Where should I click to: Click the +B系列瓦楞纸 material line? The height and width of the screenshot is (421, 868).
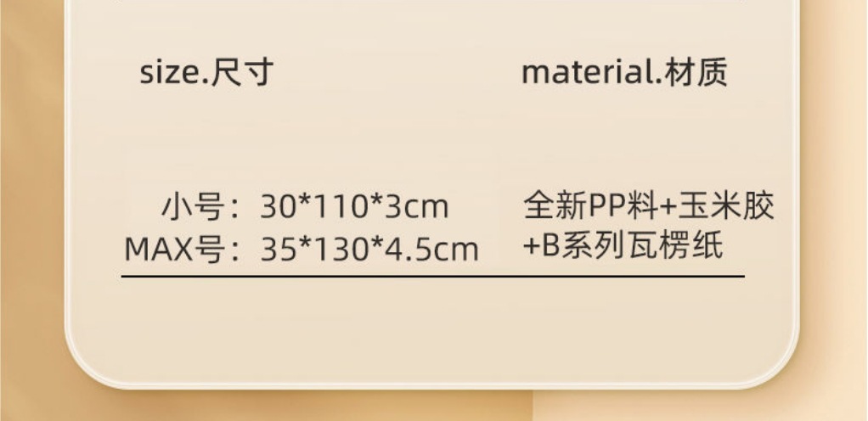(623, 245)
